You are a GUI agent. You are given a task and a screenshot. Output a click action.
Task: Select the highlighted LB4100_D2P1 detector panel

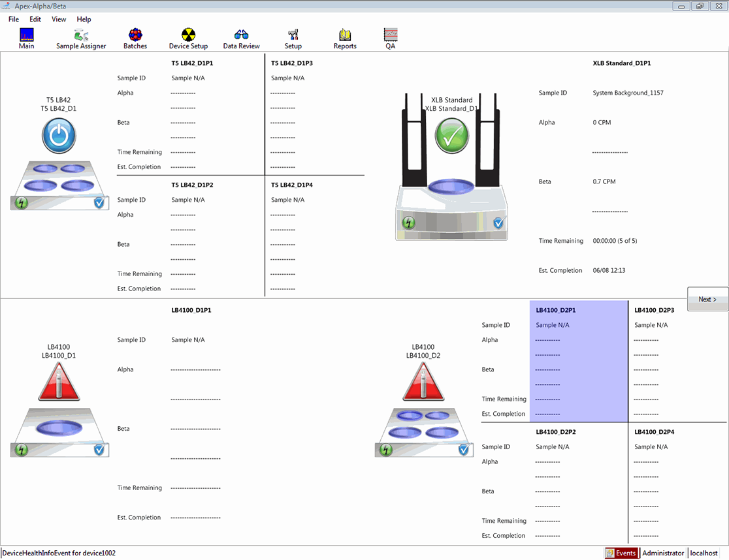point(578,360)
